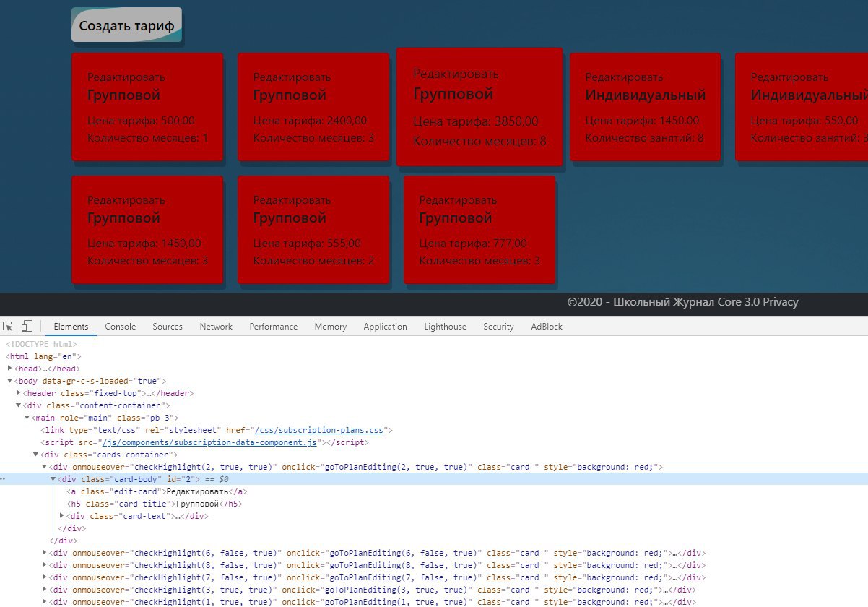Open the Application tab
The height and width of the screenshot is (607, 868).
(386, 327)
